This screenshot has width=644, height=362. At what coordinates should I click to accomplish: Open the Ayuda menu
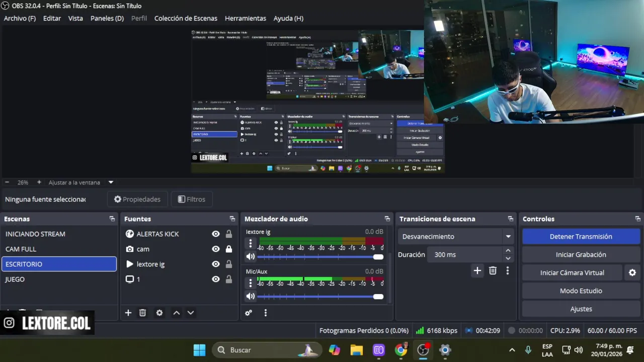pyautogui.click(x=288, y=18)
